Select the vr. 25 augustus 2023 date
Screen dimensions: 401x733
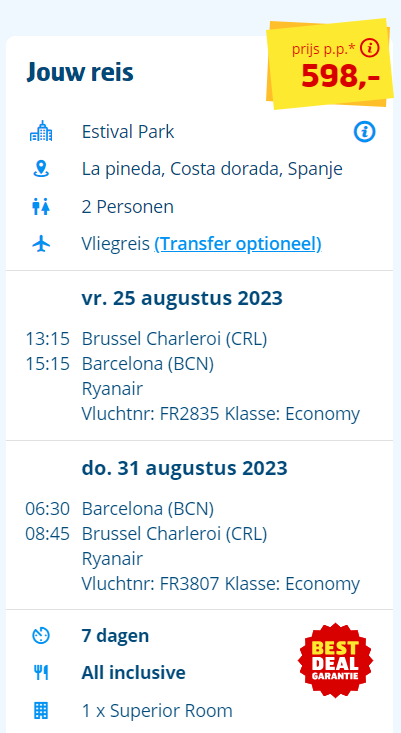[x=182, y=298]
